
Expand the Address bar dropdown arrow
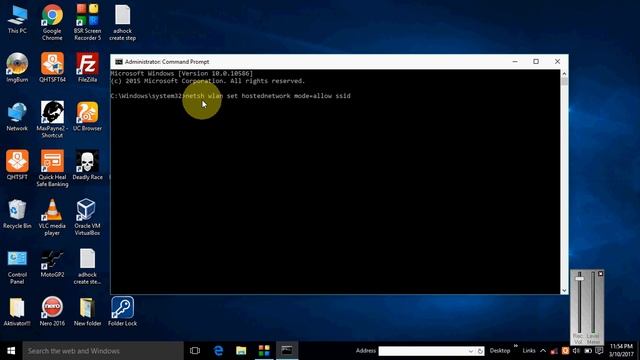tap(471, 351)
